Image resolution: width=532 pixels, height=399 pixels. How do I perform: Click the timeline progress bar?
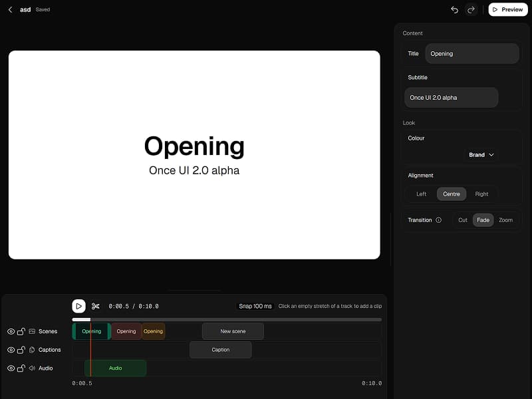tap(227, 320)
